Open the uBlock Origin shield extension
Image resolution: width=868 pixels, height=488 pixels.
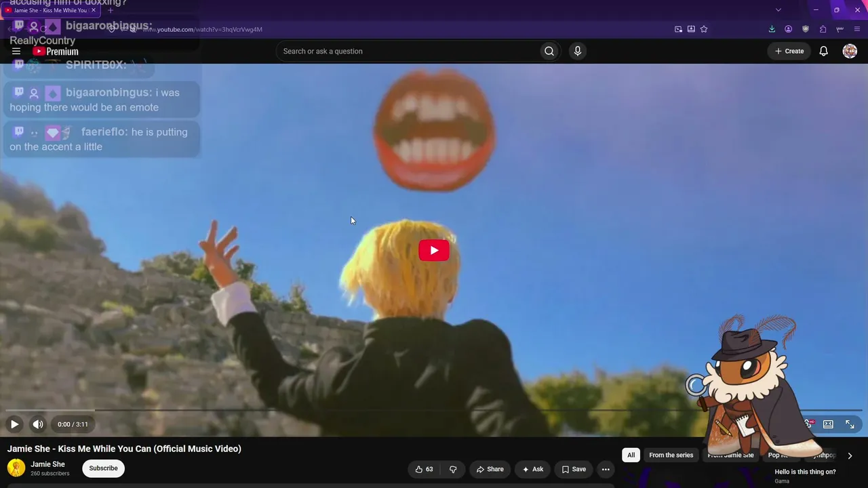point(806,29)
